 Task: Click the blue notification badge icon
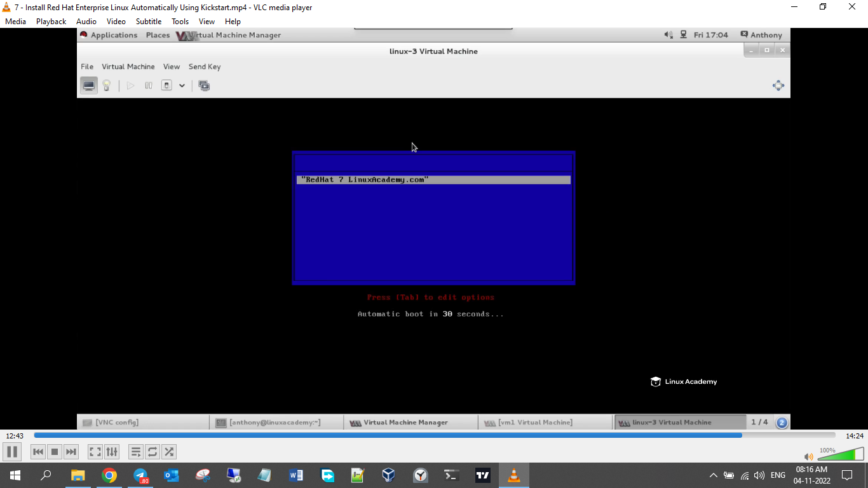(782, 422)
